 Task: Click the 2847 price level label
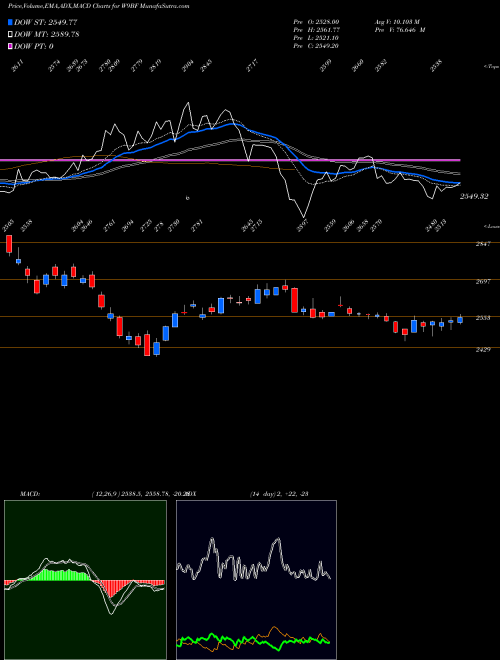coord(483,244)
